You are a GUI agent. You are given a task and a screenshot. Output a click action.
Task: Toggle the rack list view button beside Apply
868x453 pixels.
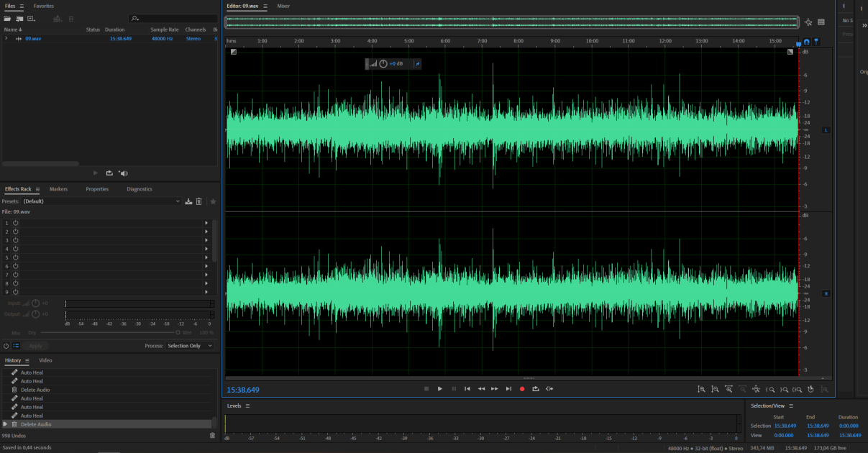point(16,346)
